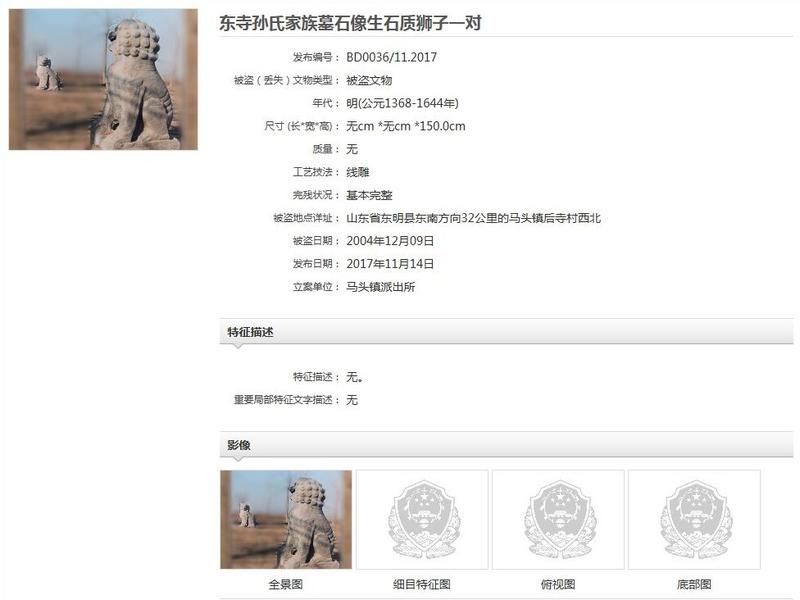Viewport: 800px width, 600px height.
Task: Click the 细目特征图 caption label
Action: pyautogui.click(x=422, y=584)
